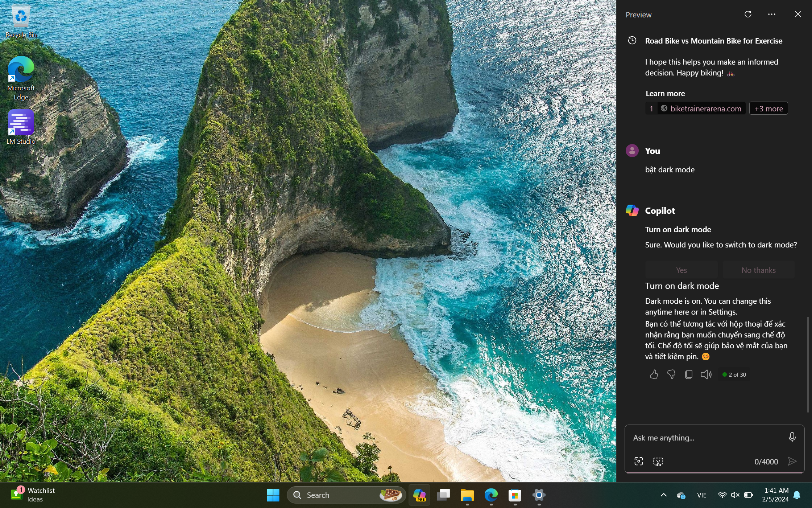Select No thanks for dark mode
This screenshot has height=508, width=812.
point(758,270)
